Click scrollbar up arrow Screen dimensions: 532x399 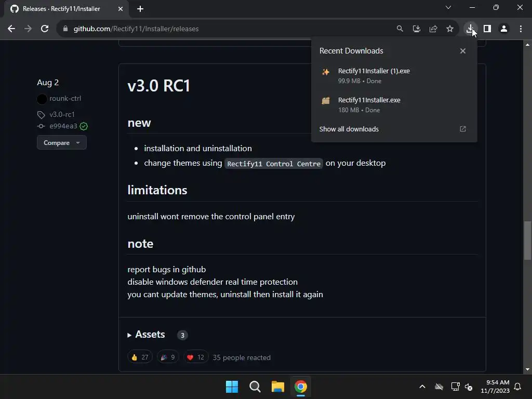(527, 45)
